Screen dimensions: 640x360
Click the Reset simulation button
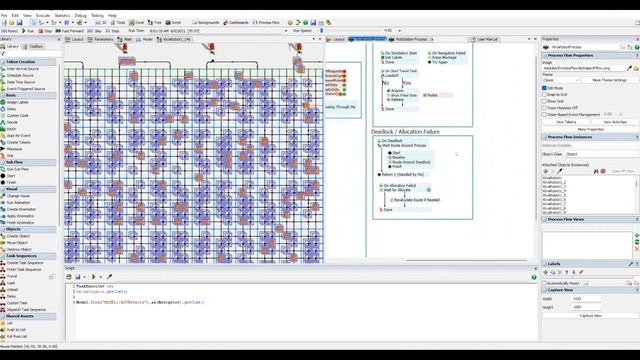tap(9, 31)
